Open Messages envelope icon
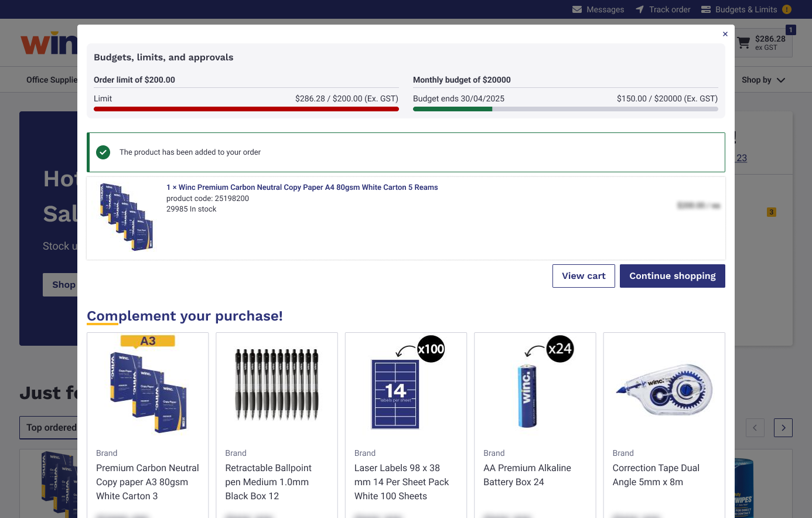The height and width of the screenshot is (518, 812). [x=577, y=9]
